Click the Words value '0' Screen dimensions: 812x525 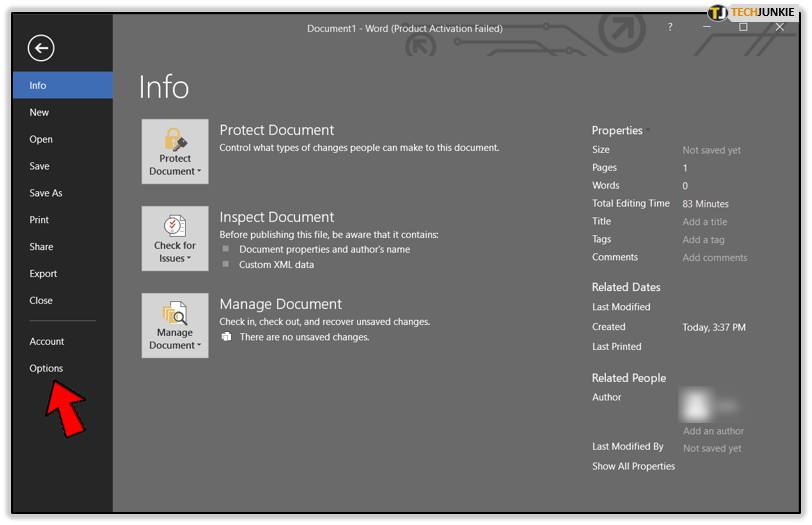point(685,186)
